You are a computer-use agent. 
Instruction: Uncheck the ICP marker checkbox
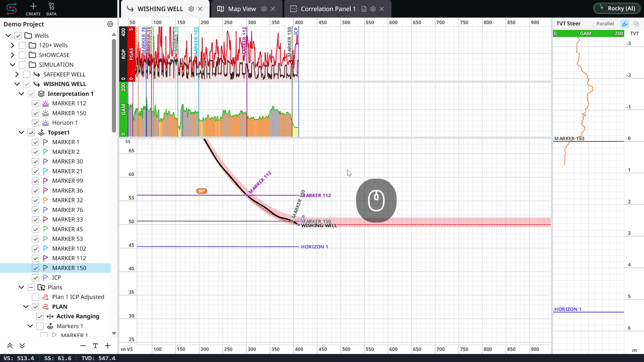[35, 278]
